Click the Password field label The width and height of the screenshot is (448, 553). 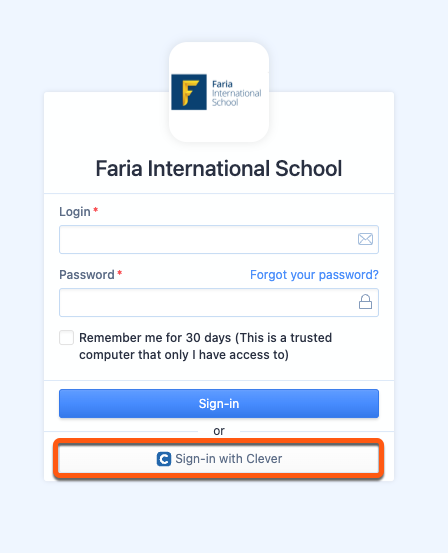87,274
